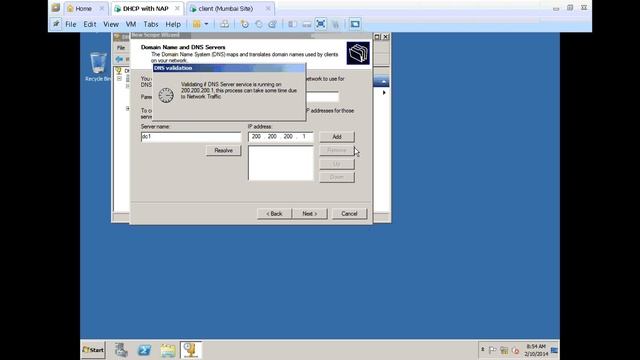640x360 pixels.
Task: Click the Add button
Action: pos(337,137)
